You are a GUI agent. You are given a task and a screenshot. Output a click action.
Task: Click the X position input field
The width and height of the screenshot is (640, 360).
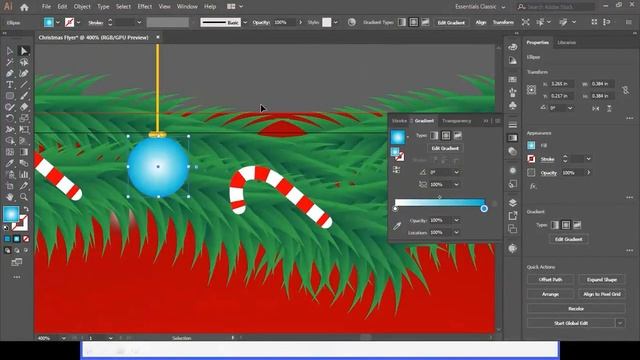[x=563, y=84]
